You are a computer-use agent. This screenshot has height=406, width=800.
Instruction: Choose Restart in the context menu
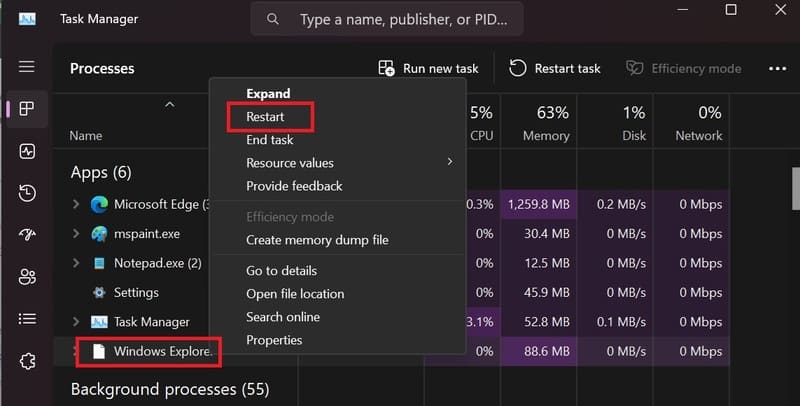coord(265,117)
